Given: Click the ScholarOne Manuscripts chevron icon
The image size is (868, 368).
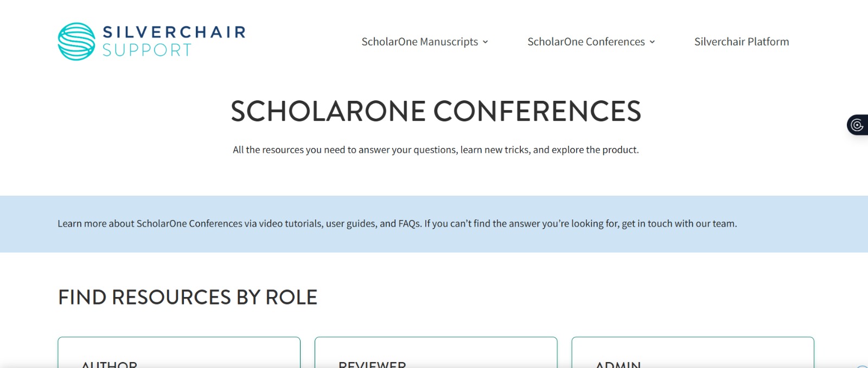Looking at the screenshot, I should (486, 42).
